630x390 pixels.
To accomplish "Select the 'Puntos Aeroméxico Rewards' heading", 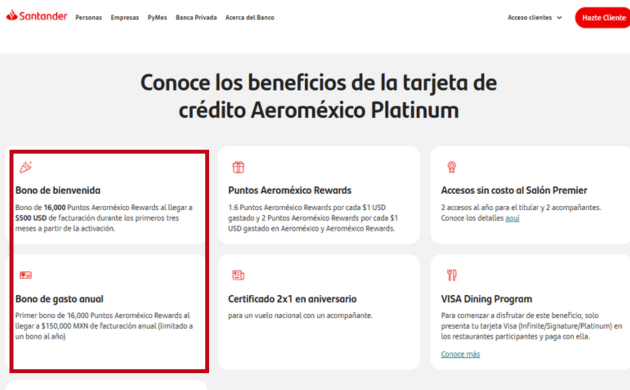I will [290, 190].
